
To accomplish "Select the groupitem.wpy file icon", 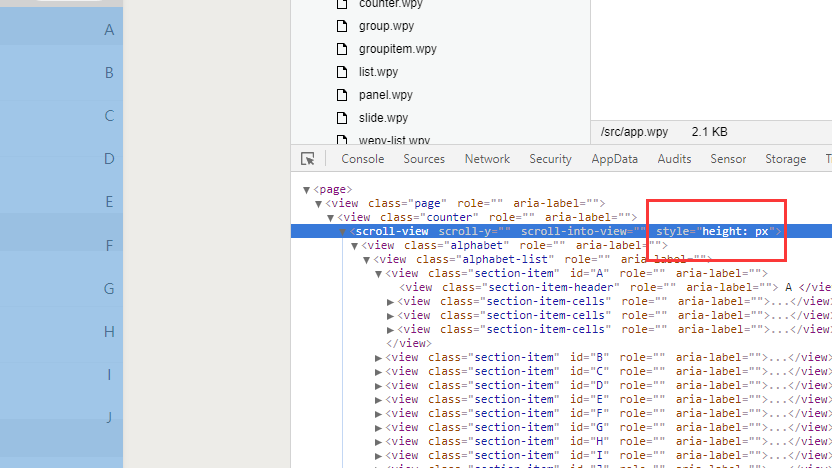I will coord(342,49).
